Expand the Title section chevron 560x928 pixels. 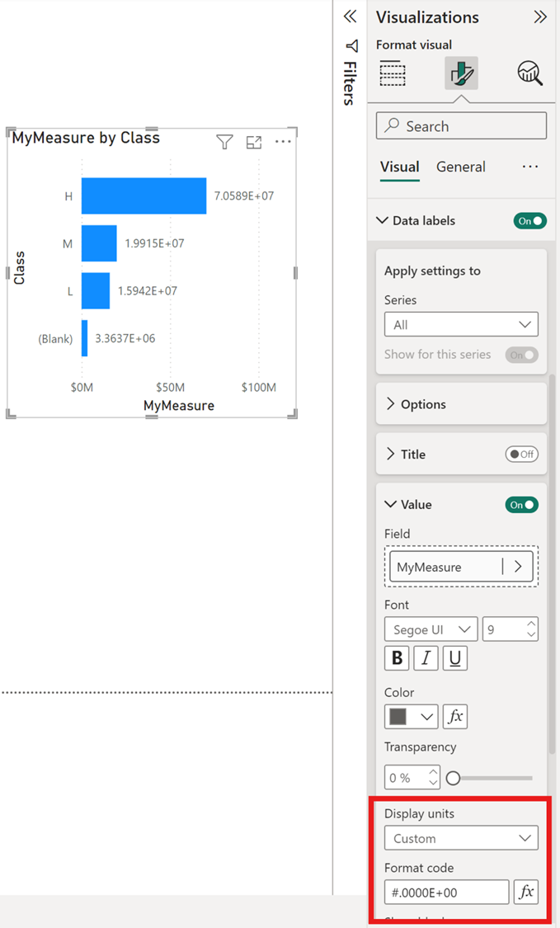coord(390,454)
